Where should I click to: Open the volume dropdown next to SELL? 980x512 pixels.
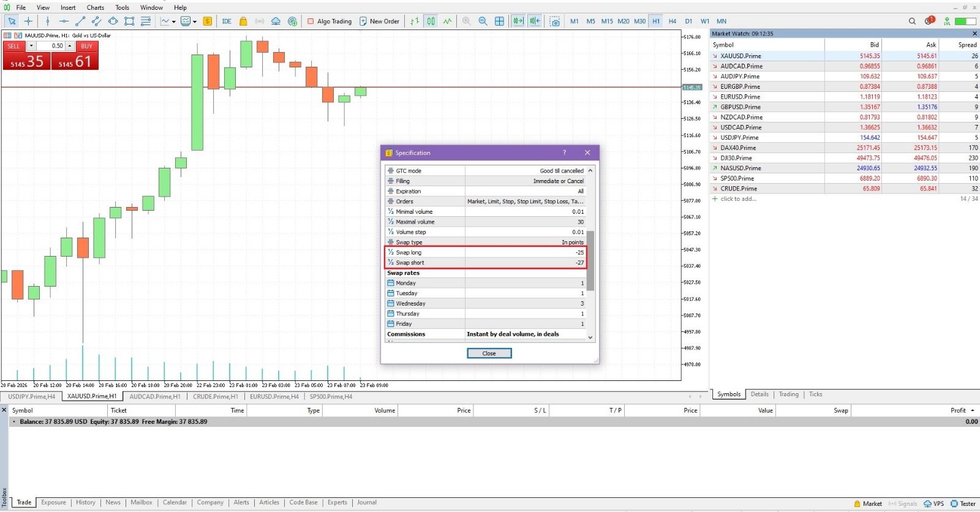pyautogui.click(x=31, y=46)
